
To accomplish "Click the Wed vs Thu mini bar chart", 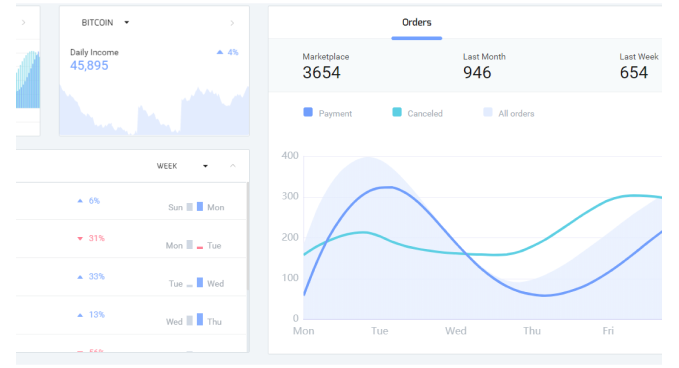I will point(195,320).
